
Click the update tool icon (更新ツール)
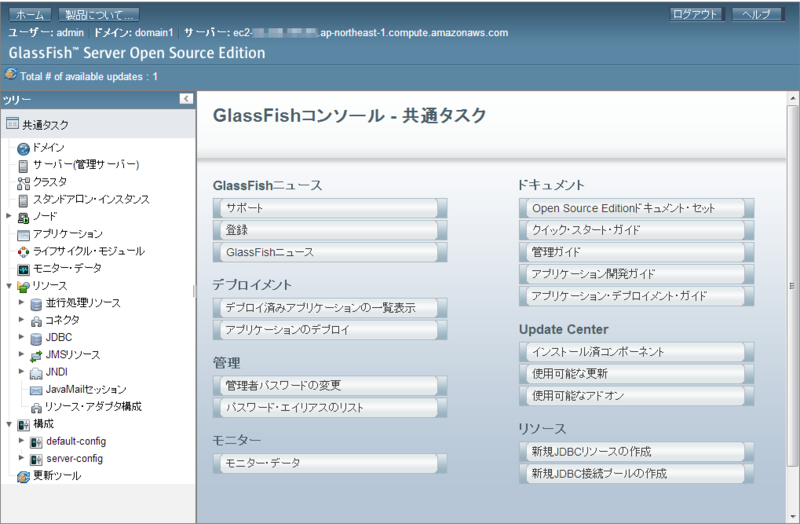[23, 477]
